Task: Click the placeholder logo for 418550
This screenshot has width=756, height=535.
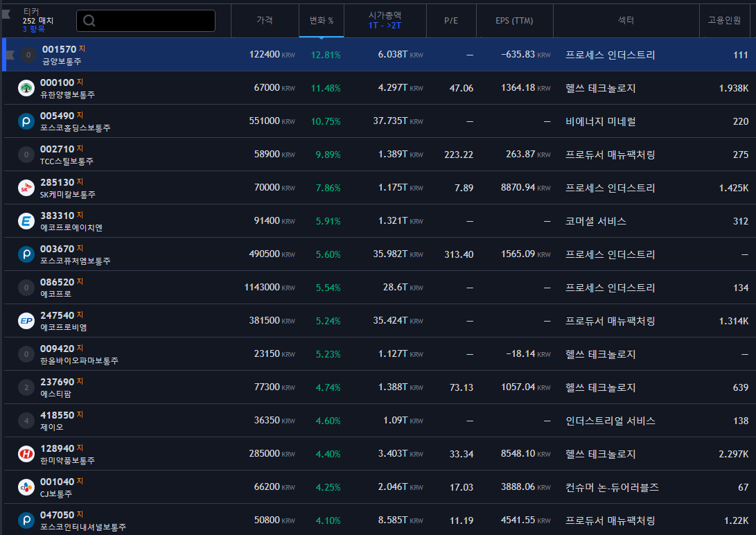Action: 26,421
